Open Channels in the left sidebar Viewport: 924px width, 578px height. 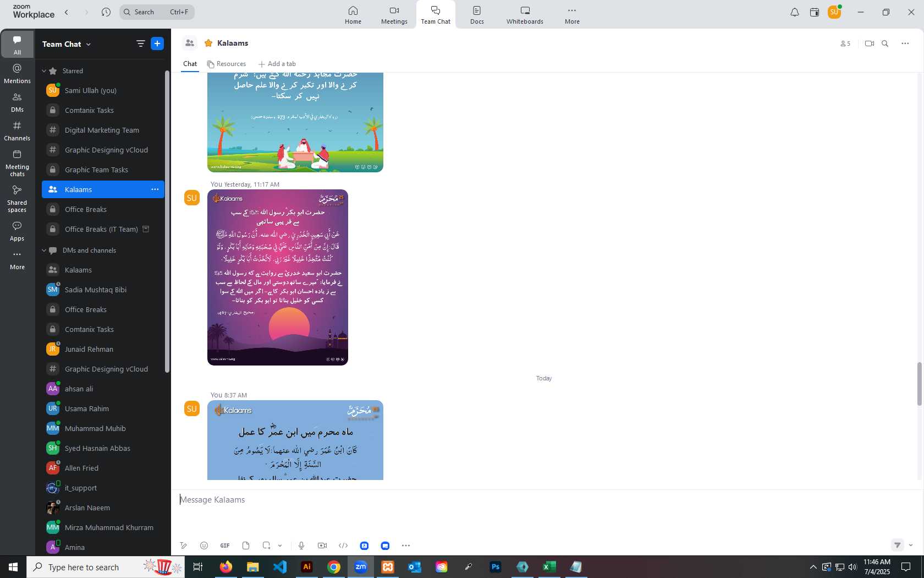point(17,131)
